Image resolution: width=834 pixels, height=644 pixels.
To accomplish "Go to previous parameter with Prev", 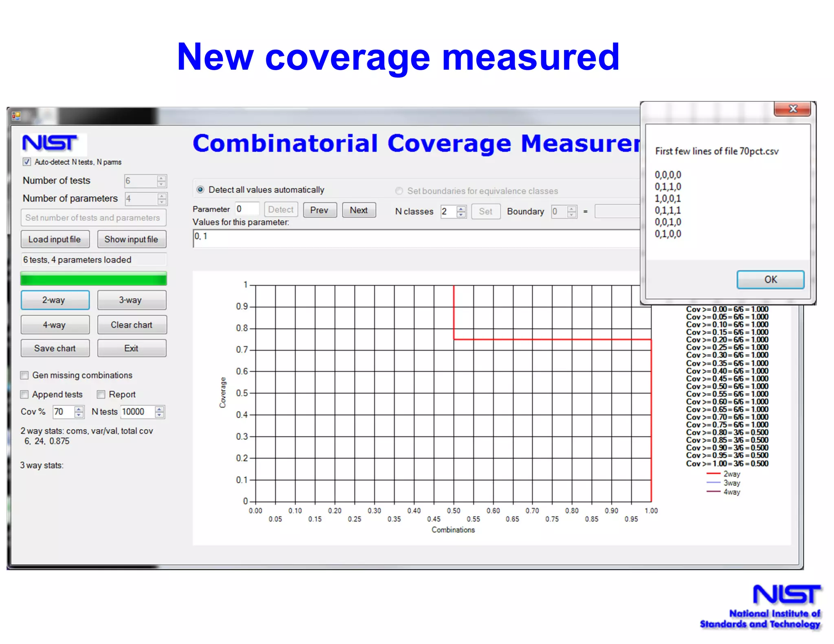I will point(320,210).
